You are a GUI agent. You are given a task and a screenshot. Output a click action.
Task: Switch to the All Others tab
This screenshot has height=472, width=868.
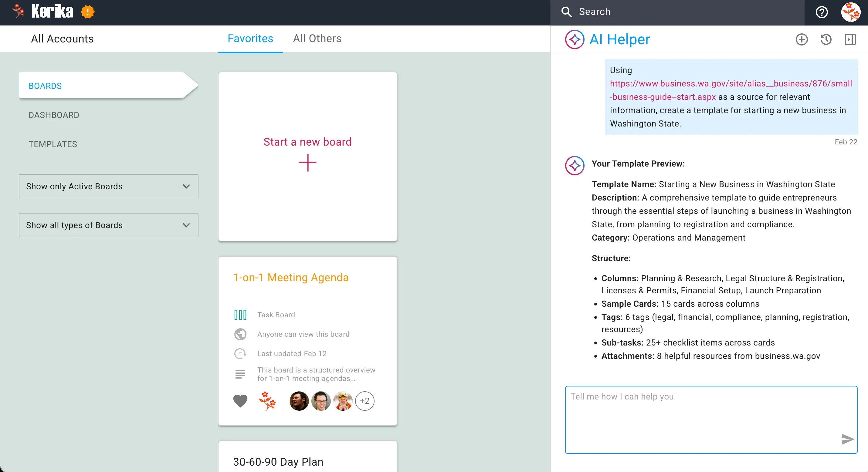pyautogui.click(x=317, y=39)
